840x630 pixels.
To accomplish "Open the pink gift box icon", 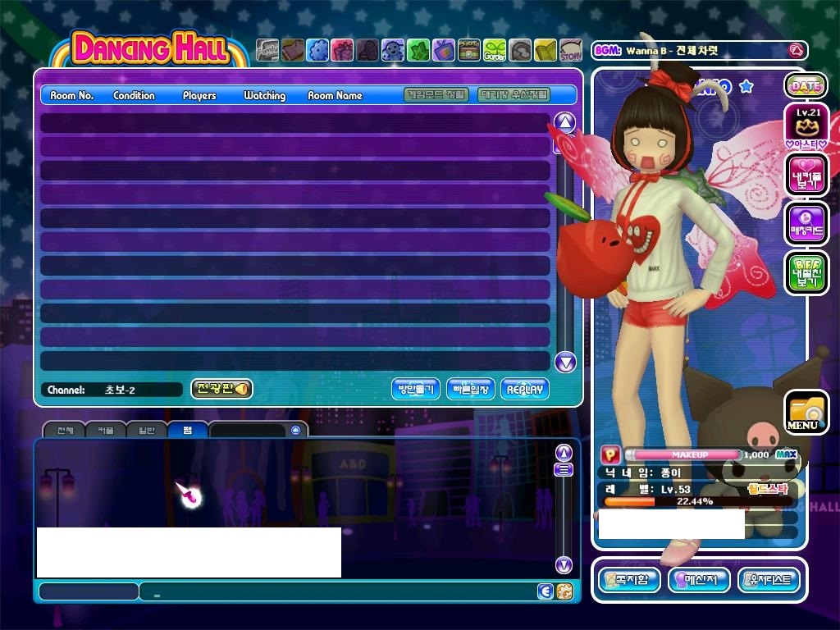I will click(342, 50).
